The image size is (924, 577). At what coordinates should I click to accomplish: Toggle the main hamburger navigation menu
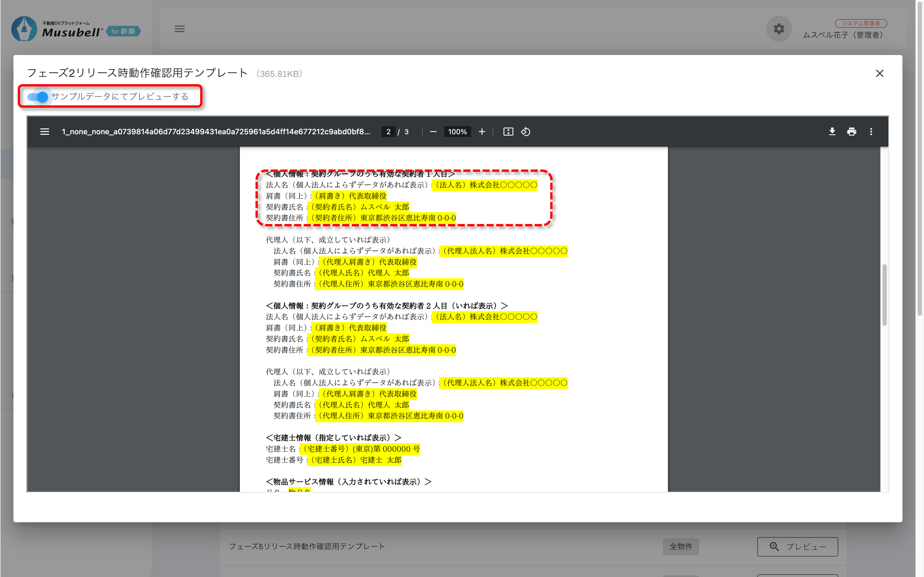pyautogui.click(x=179, y=29)
